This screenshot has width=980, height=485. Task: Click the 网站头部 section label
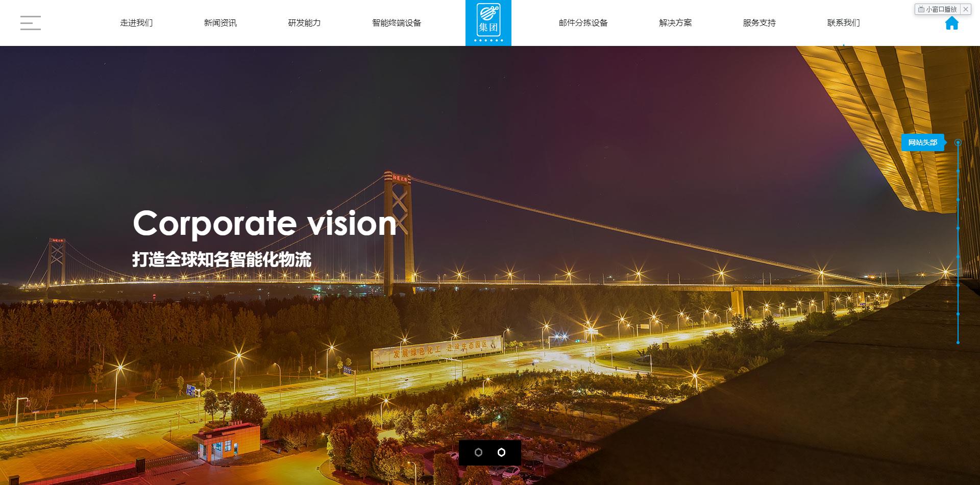923,142
